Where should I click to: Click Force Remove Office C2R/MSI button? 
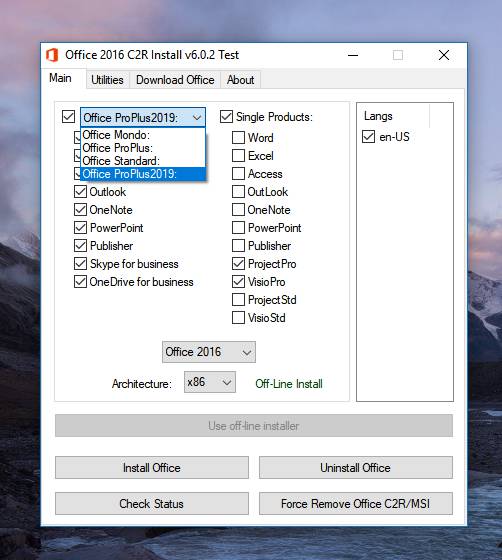[x=356, y=504]
